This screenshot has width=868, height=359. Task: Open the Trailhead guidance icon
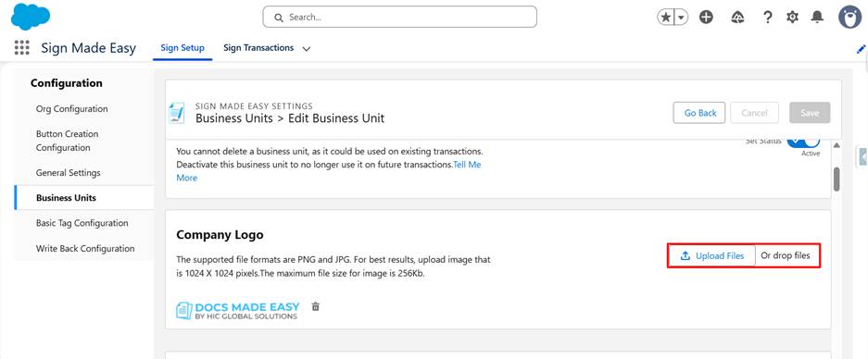point(737,18)
